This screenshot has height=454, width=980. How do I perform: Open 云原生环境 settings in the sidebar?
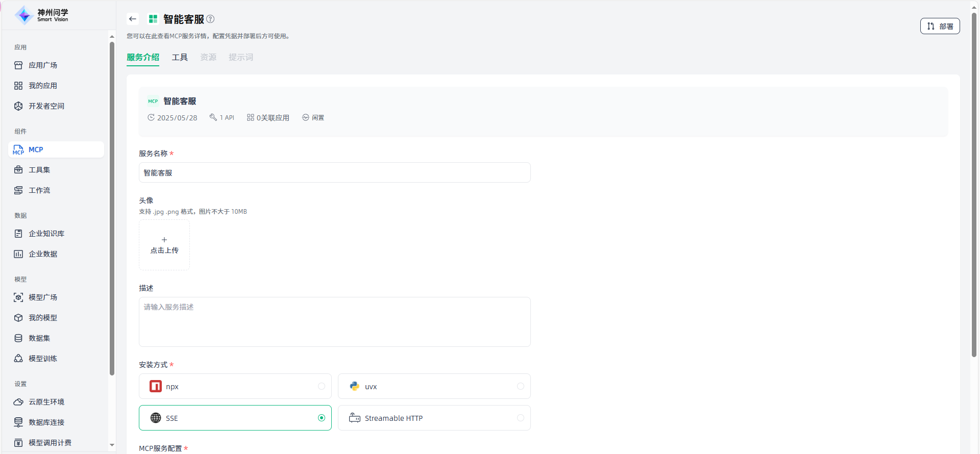click(x=46, y=402)
